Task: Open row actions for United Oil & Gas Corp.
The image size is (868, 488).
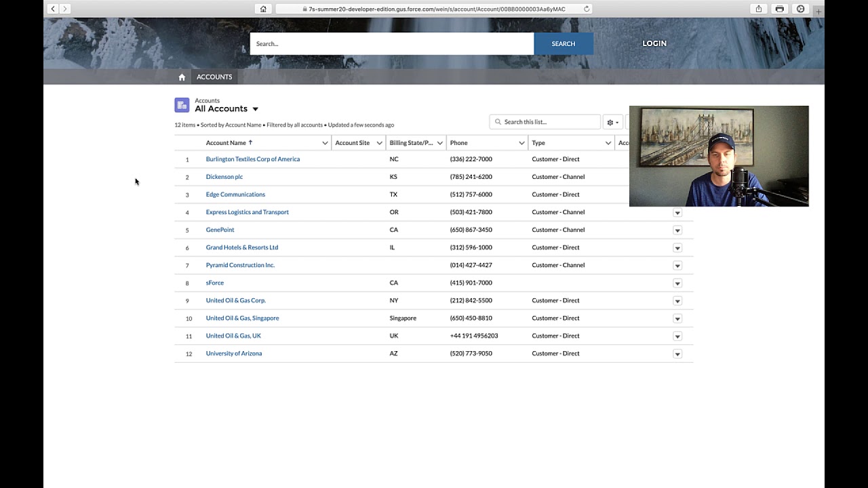Action: 677,301
